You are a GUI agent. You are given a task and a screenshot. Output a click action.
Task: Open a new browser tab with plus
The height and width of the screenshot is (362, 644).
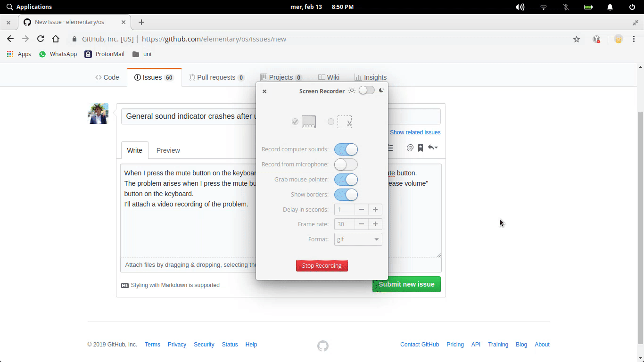(x=141, y=22)
